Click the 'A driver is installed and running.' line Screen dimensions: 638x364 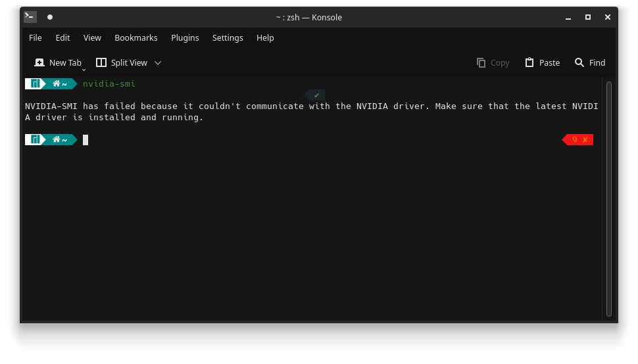(114, 118)
